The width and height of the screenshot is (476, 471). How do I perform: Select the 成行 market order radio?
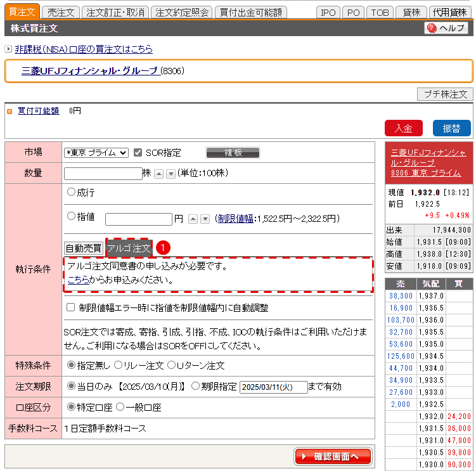coord(71,192)
